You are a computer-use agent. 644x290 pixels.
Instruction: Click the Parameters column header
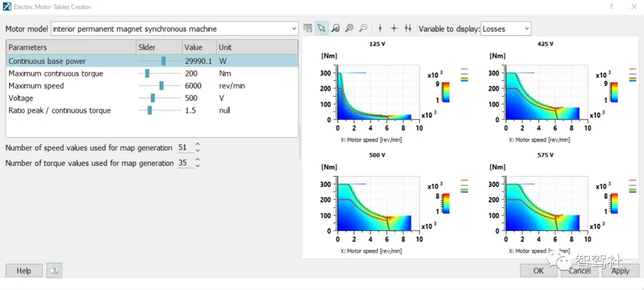[x=70, y=47]
